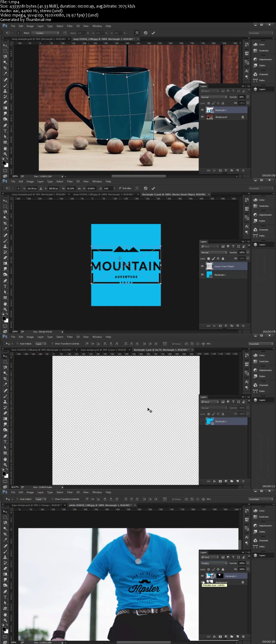Viewport: 276px width, 644px height.
Task: Open the Multiply blend mode dropdown
Action: click(x=214, y=563)
